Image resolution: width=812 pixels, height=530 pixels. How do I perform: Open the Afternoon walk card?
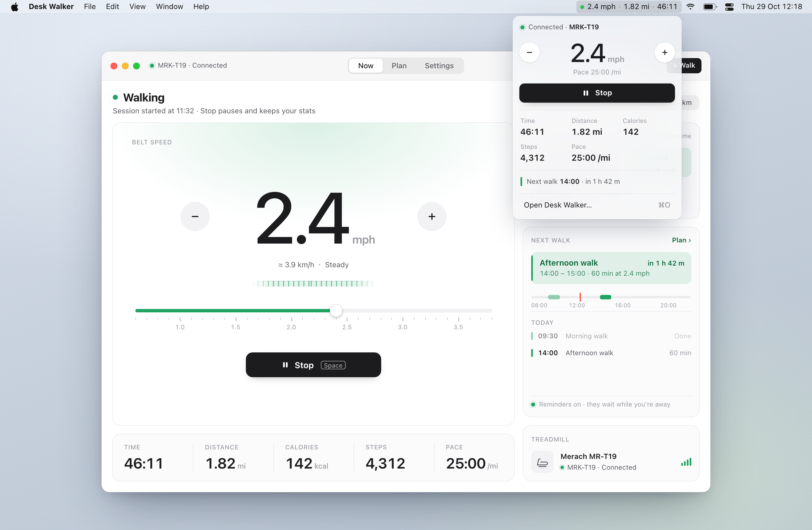tap(611, 268)
